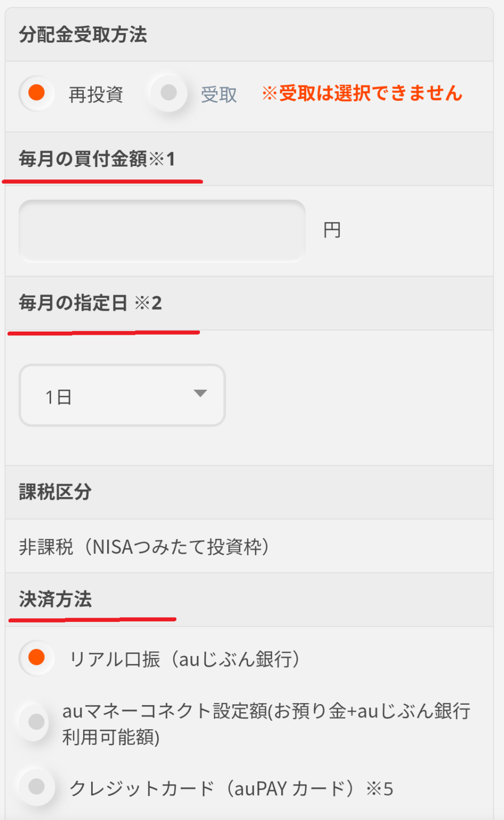The width and height of the screenshot is (504, 820).
Task: Select auマネーコネクト設定額 payment option
Action: [36, 722]
